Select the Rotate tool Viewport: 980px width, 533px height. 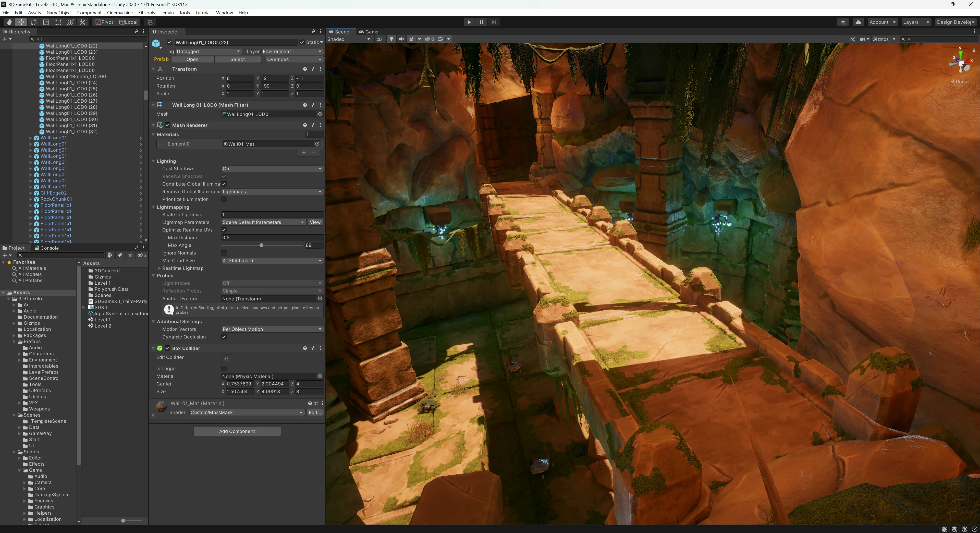pyautogui.click(x=33, y=22)
